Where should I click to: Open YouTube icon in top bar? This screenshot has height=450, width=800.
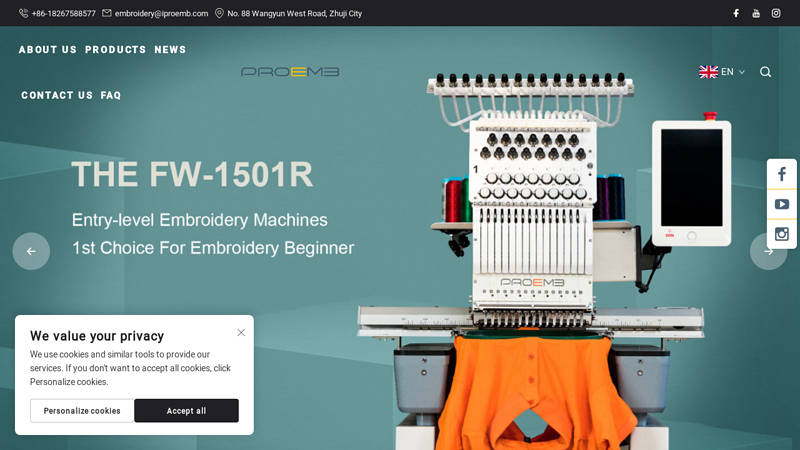click(x=756, y=13)
